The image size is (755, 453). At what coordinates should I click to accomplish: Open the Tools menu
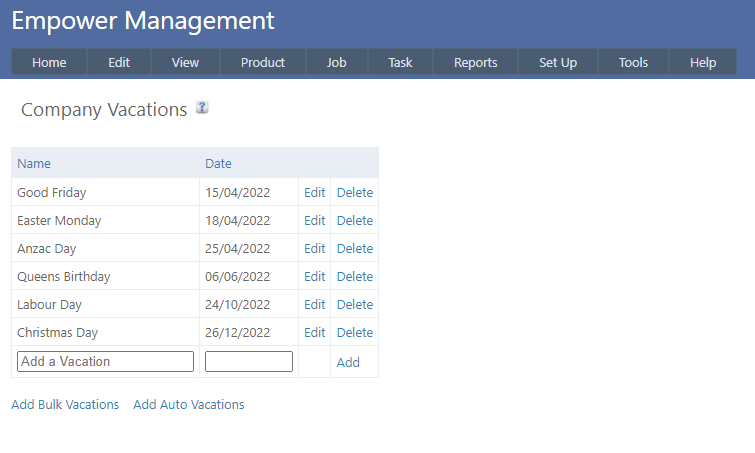[x=633, y=62]
